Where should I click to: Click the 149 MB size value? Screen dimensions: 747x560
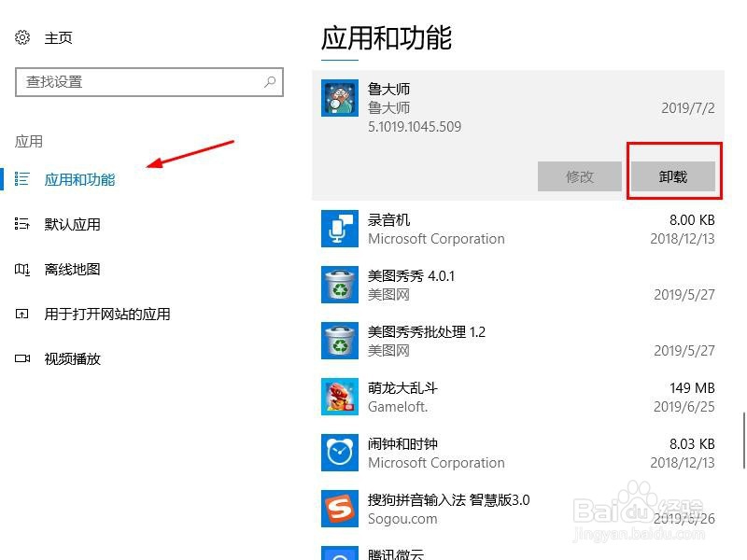click(x=692, y=388)
